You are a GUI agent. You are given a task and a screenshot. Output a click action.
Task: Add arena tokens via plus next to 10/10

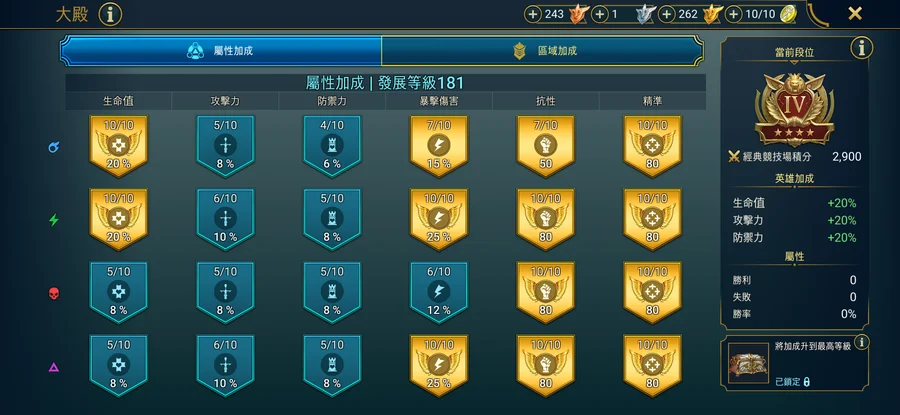[734, 14]
